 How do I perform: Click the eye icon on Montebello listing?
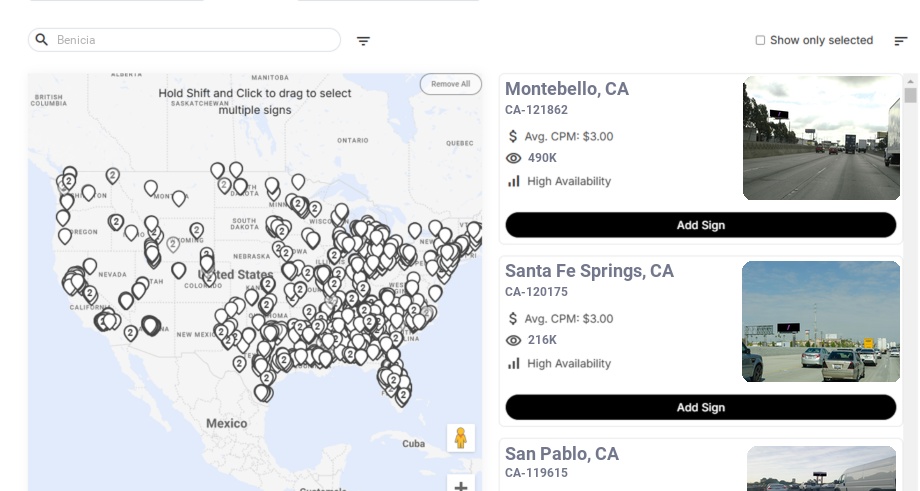coord(514,158)
